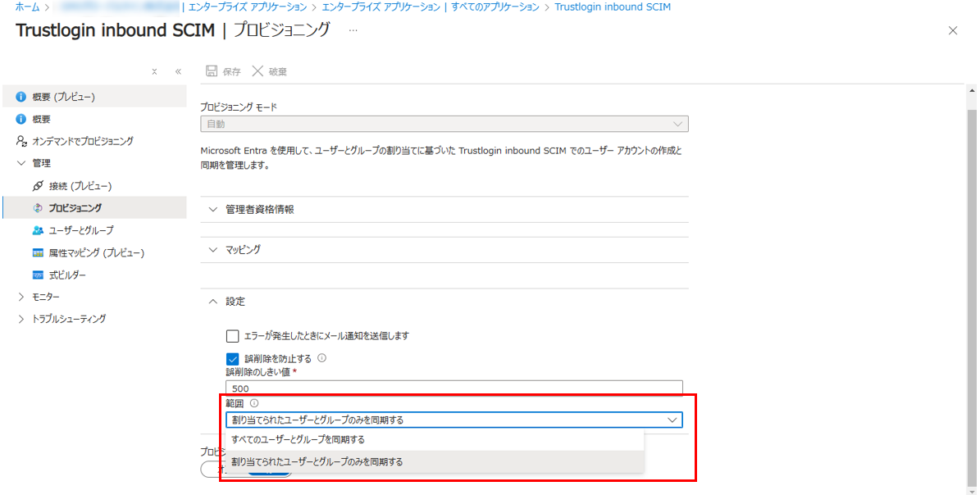Open the ellipsis more options menu

point(353,30)
